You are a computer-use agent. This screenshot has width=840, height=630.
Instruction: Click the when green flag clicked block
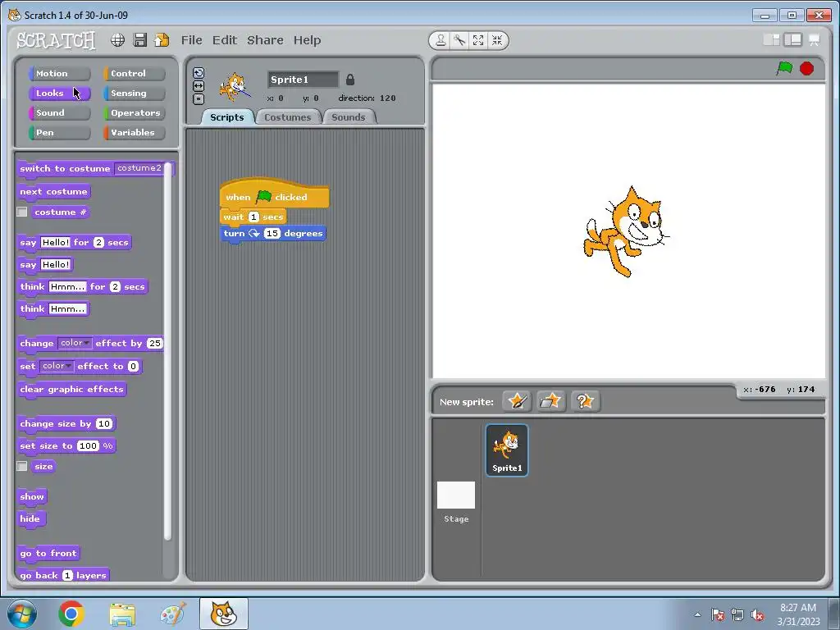pos(274,194)
